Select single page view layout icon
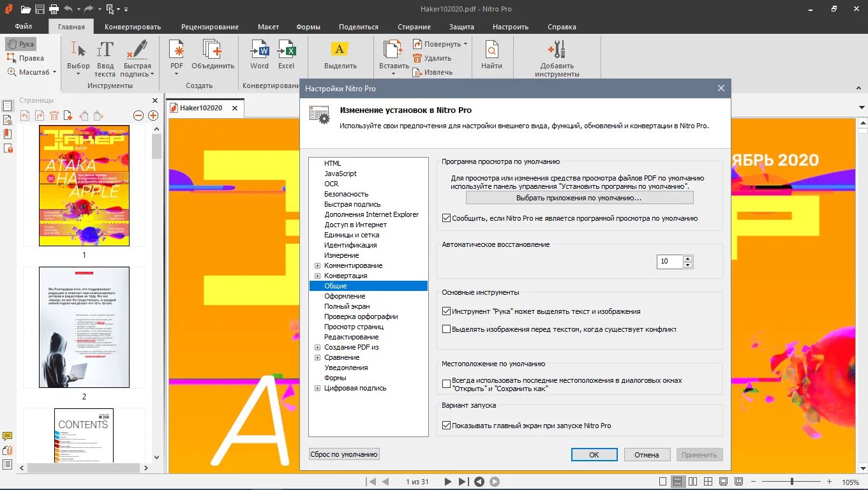 click(662, 482)
